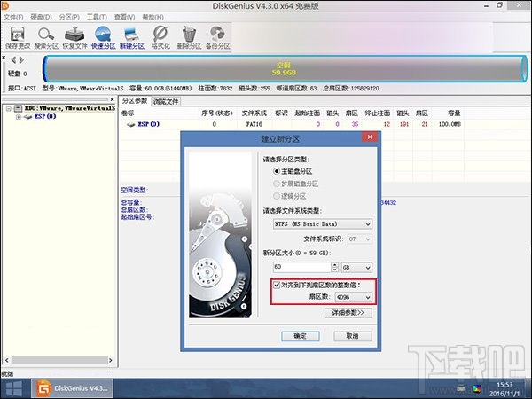Screen dimensions: 532x399
Task: Click the DiskGenius logo in the title bar
Action: (4, 5)
